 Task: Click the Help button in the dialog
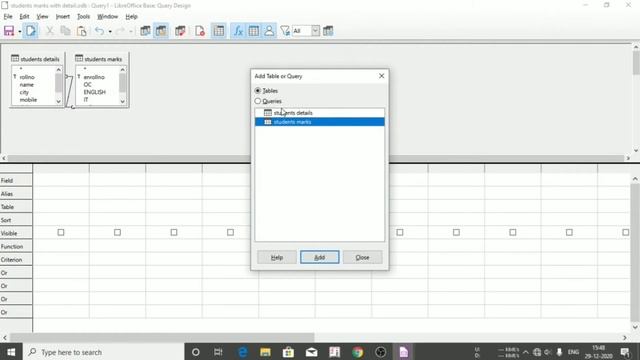pyautogui.click(x=277, y=257)
